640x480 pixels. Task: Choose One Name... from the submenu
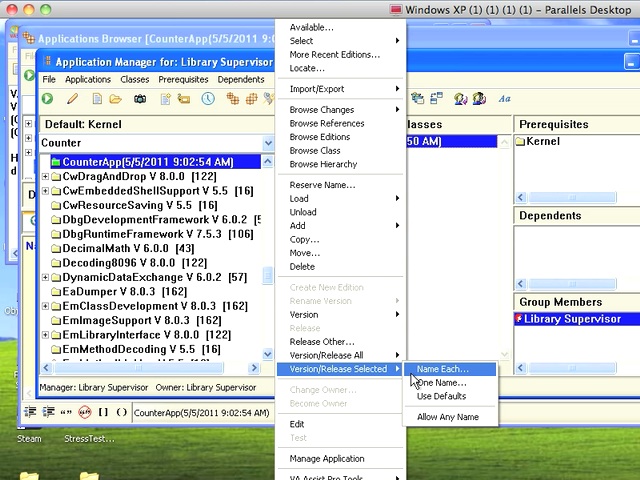(450, 383)
